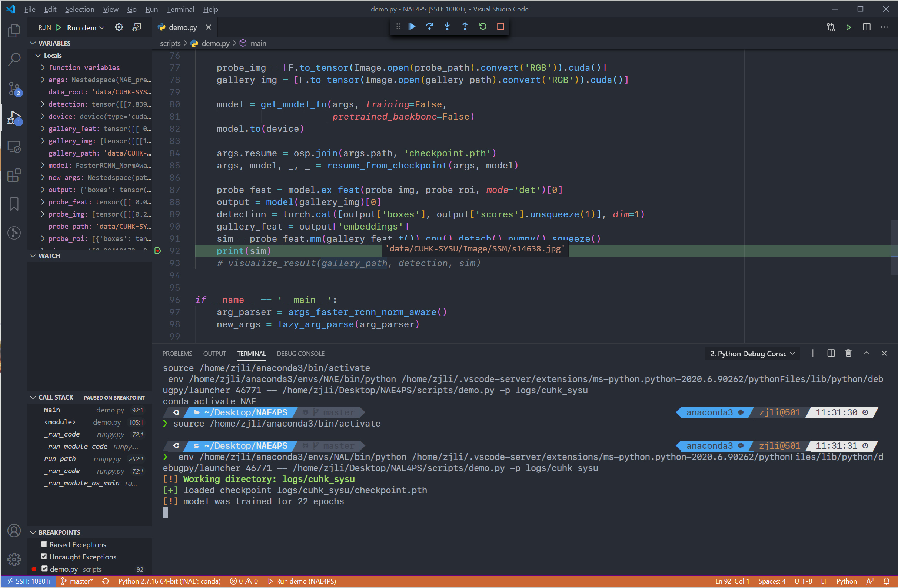Screen dimensions: 898x588
Task: Open the Explorer sidebar
Action: tap(14, 31)
